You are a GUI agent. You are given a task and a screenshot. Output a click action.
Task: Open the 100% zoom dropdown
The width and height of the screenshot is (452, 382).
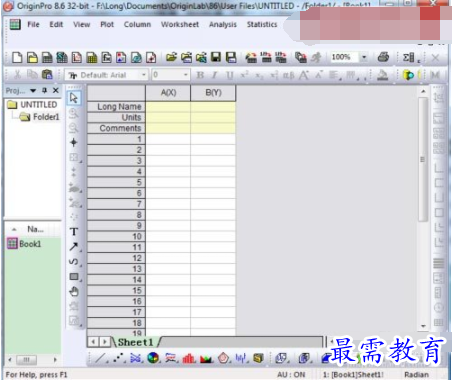click(x=364, y=57)
